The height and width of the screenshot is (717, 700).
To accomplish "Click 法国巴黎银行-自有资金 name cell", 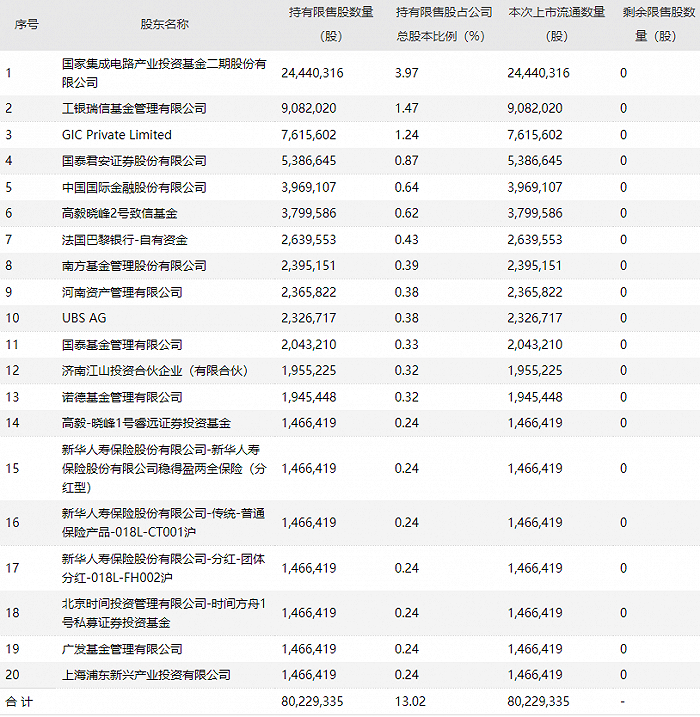I will coord(124,240).
